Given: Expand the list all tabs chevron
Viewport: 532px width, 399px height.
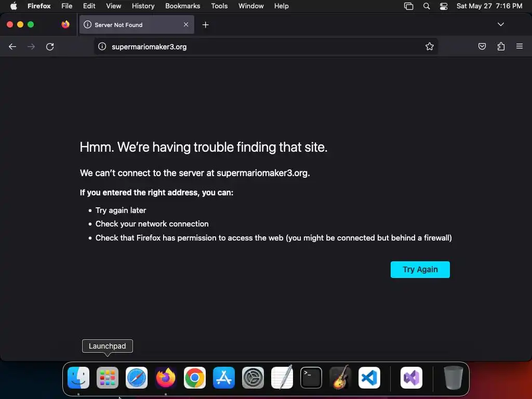Looking at the screenshot, I should point(500,24).
